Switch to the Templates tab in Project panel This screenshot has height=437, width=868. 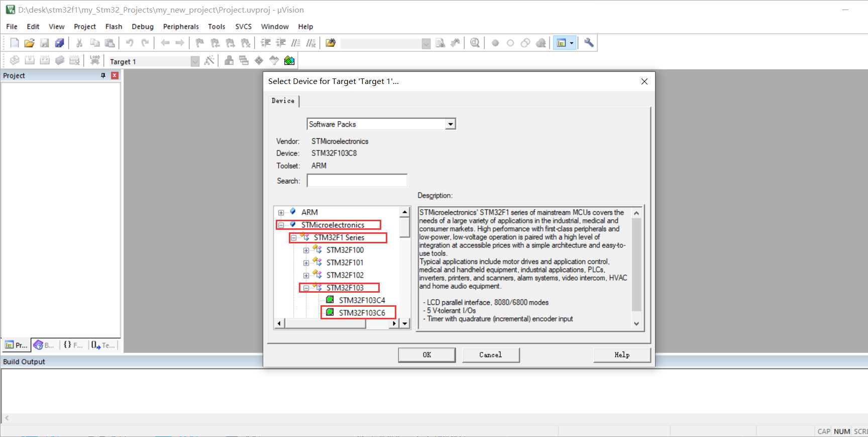point(103,345)
